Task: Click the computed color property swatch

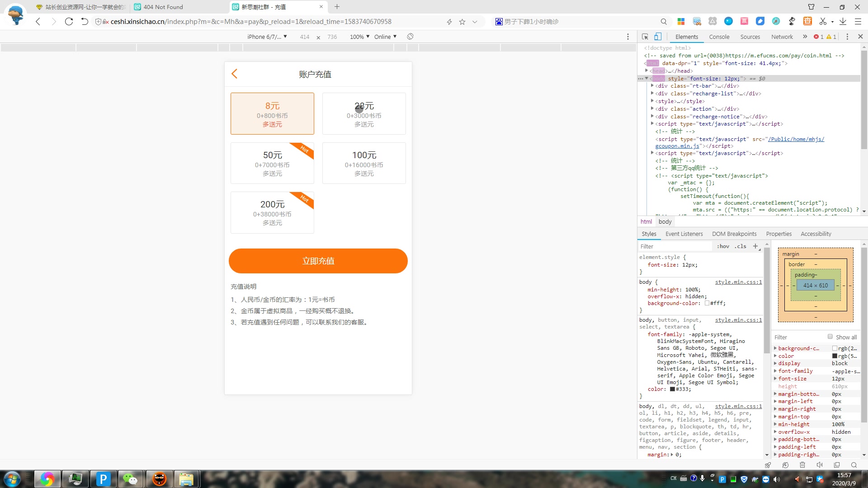Action: pos(835,356)
